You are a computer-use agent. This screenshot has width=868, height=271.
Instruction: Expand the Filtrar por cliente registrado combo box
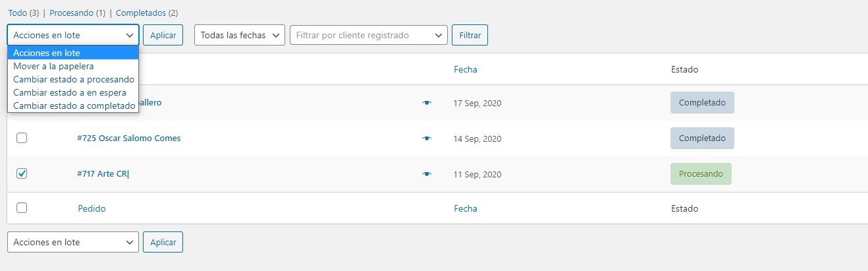pyautogui.click(x=369, y=35)
